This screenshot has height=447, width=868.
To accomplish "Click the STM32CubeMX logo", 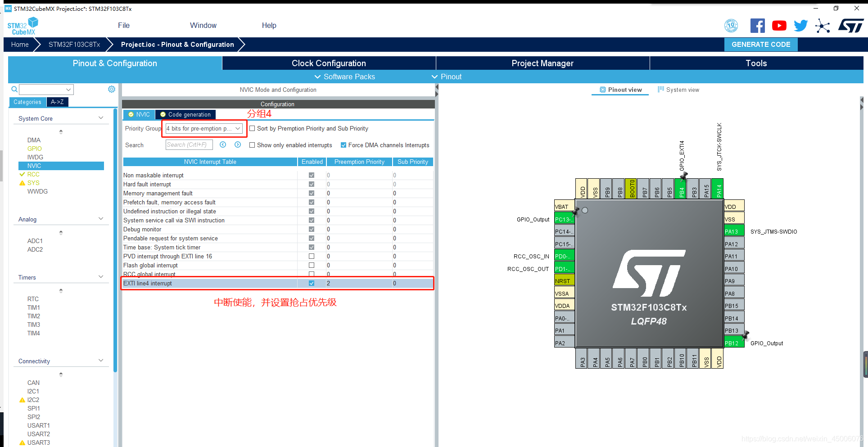I will click(x=23, y=26).
